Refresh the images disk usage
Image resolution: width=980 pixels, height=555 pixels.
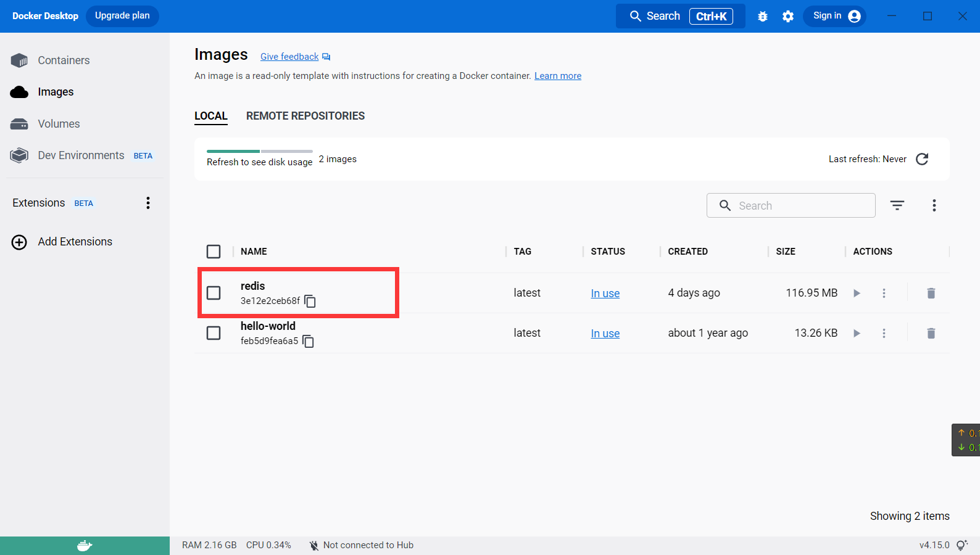(922, 159)
